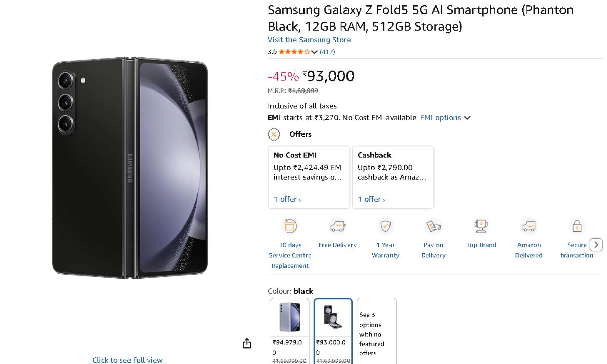This screenshot has height=364, width=607.
Task: Click the share icon below the phone image
Action: tap(247, 343)
